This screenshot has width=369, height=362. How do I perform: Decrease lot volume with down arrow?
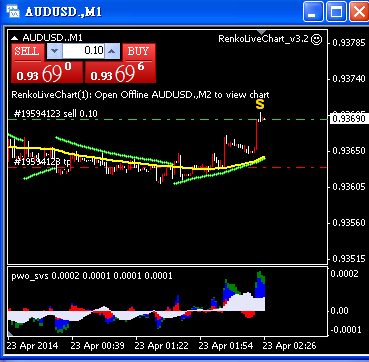[55, 51]
